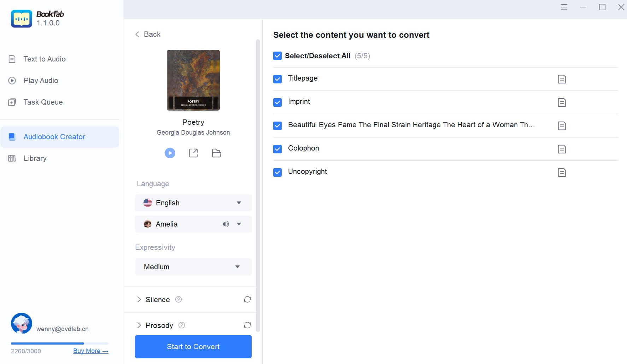Click author Georgia Douglas Johnson text

(x=193, y=133)
